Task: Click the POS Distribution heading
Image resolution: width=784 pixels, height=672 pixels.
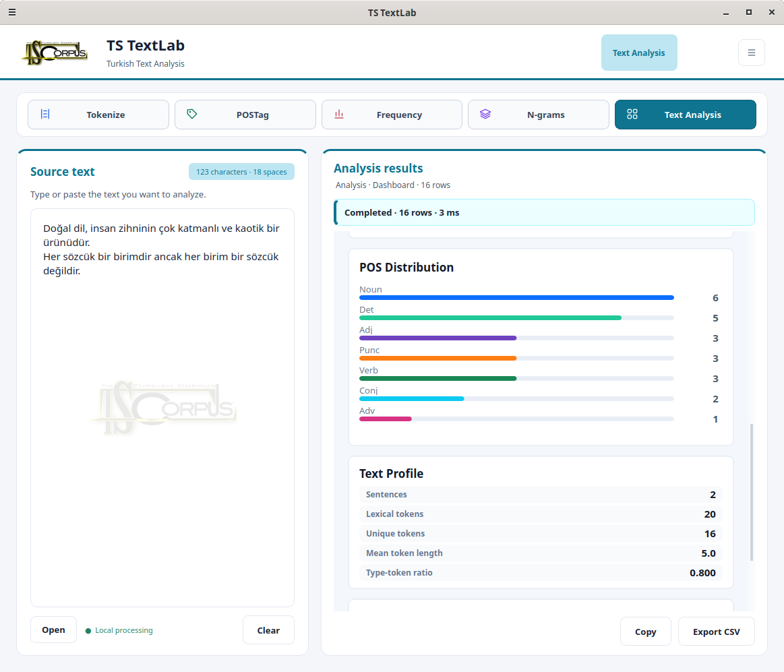Action: click(406, 268)
